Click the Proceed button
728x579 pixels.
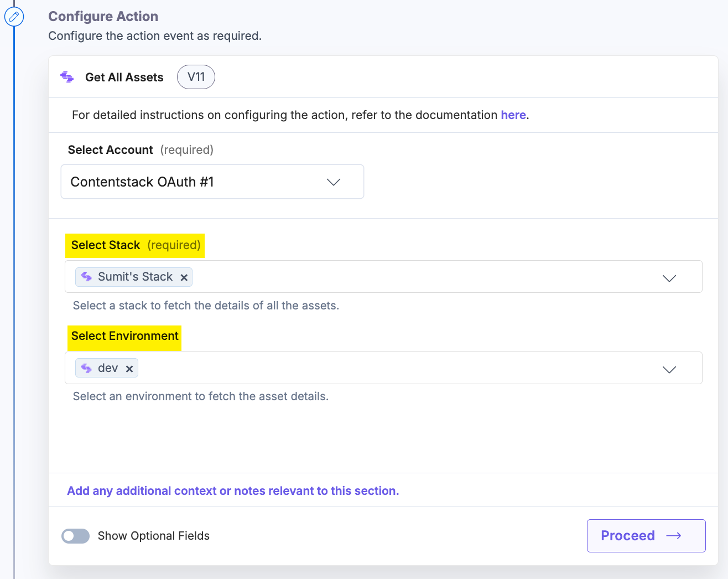point(646,536)
